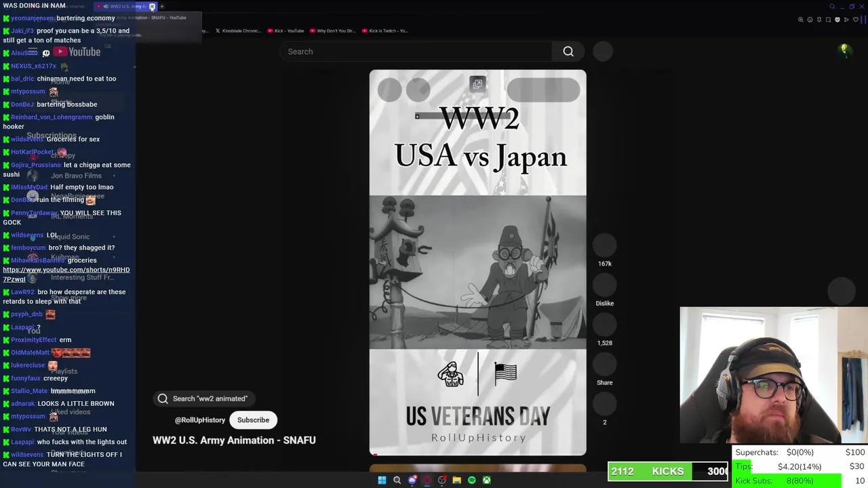
Task: Take a snapshot with the capture icon
Action: pos(828,20)
